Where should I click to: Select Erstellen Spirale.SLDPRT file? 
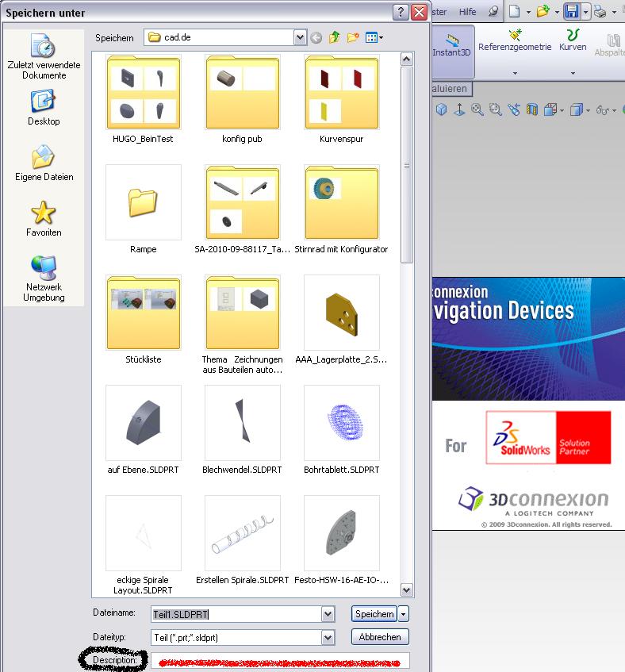pyautogui.click(x=242, y=540)
